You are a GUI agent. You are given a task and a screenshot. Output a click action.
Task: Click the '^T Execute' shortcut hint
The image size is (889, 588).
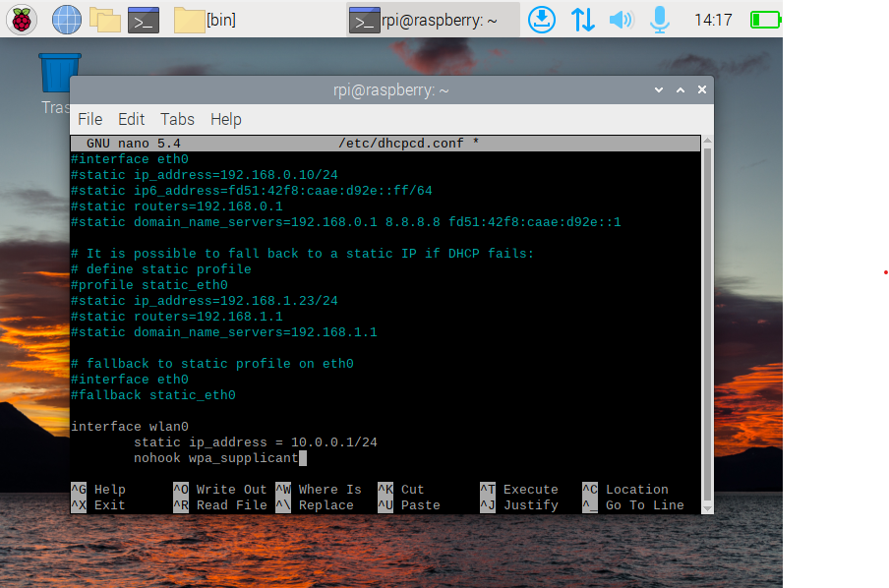click(x=519, y=490)
